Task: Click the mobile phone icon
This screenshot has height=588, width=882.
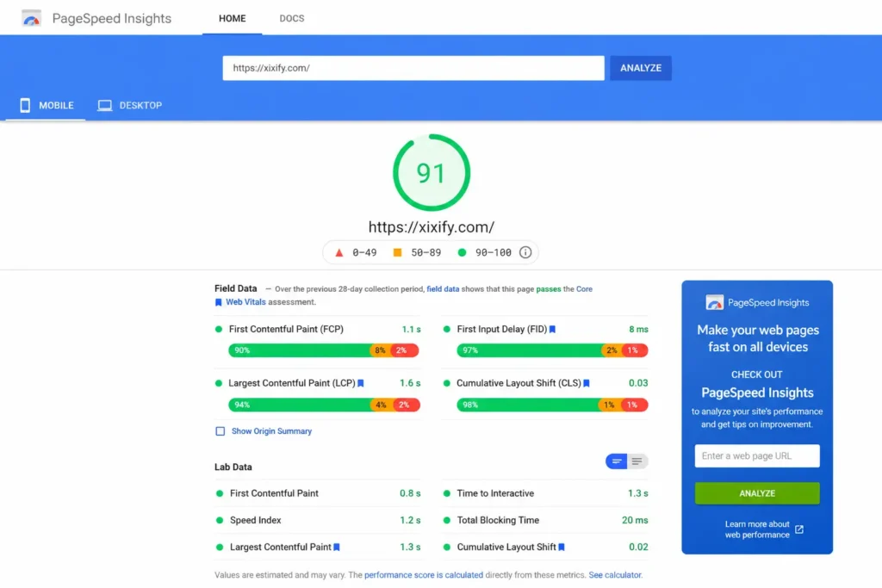Action: click(x=25, y=105)
